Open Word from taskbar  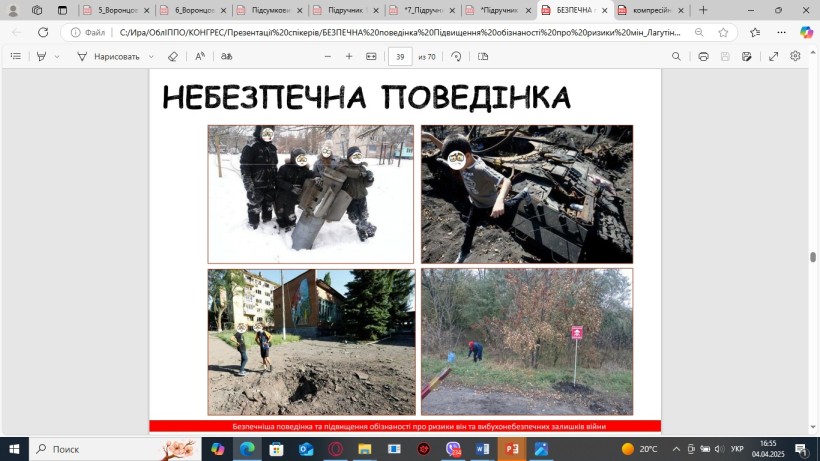click(483, 449)
